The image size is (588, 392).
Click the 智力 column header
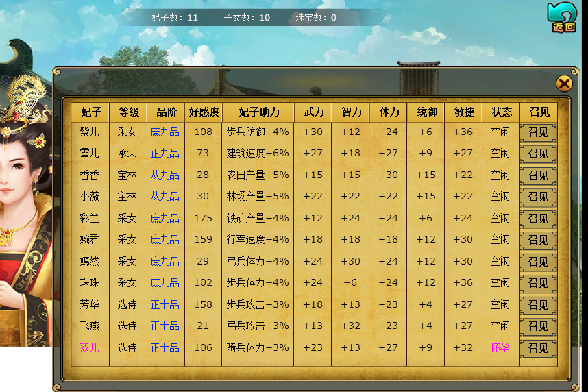351,112
